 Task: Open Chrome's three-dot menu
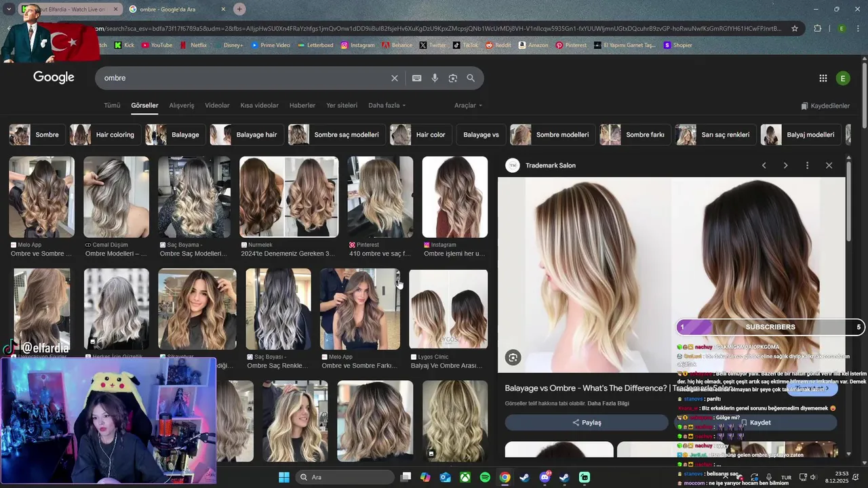point(859,28)
